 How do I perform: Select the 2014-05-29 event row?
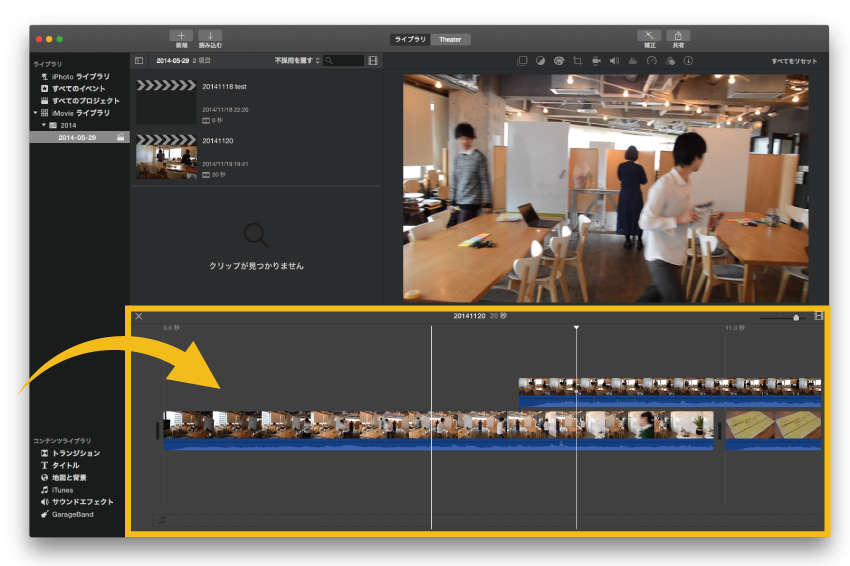pos(79,137)
